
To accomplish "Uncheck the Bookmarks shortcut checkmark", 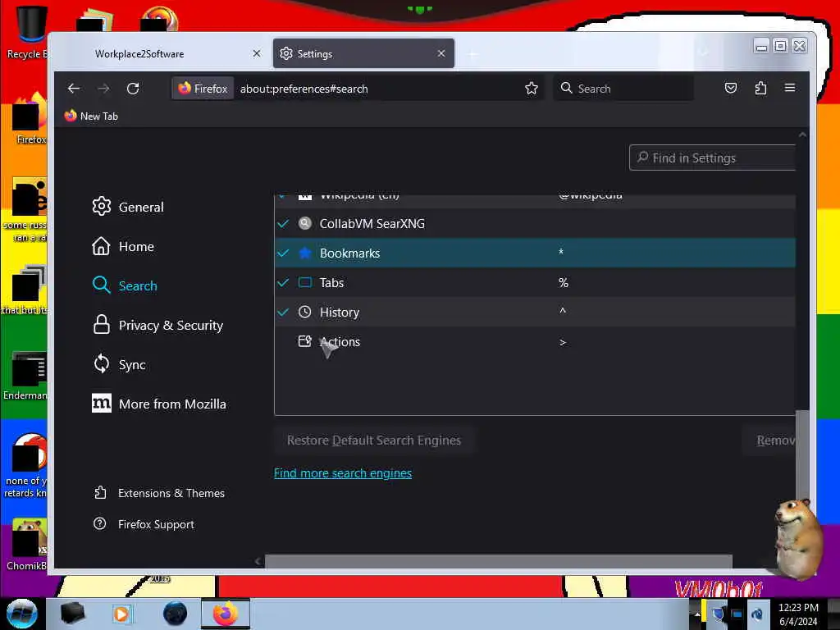I will (283, 253).
